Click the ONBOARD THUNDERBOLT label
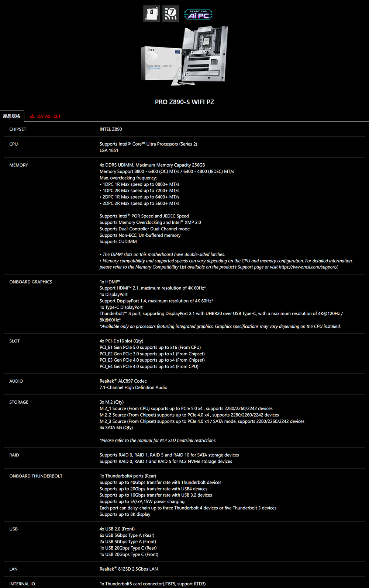Viewport: 369px width, 588px height. pos(36,476)
